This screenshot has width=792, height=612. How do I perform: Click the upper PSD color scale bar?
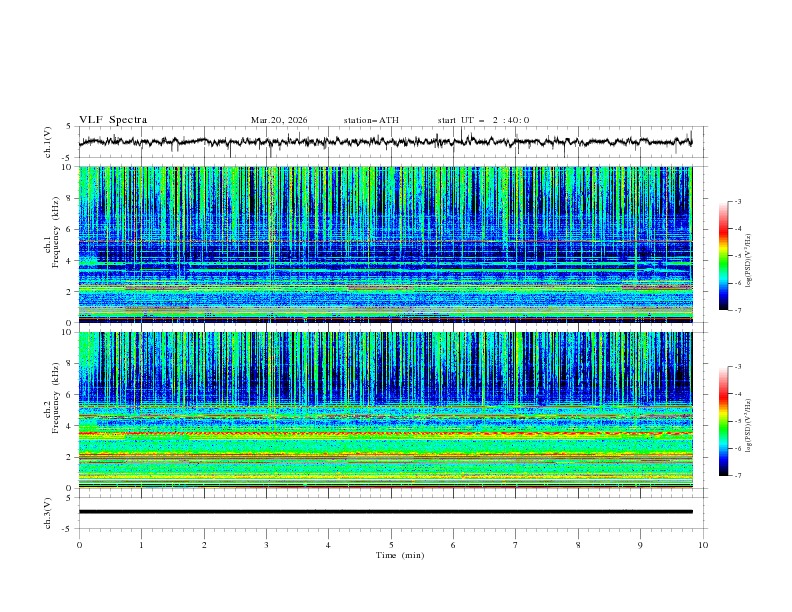723,256
